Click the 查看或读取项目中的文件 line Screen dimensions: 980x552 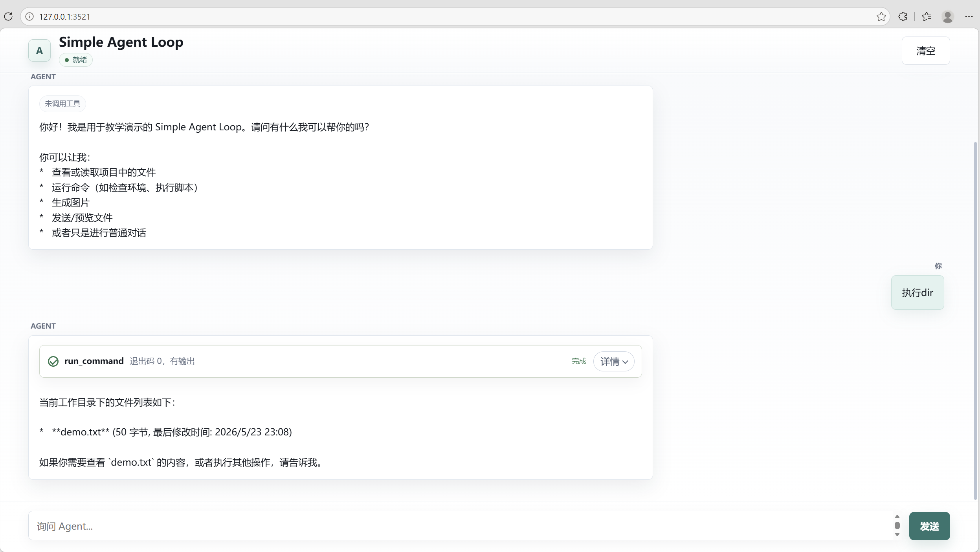coord(97,172)
